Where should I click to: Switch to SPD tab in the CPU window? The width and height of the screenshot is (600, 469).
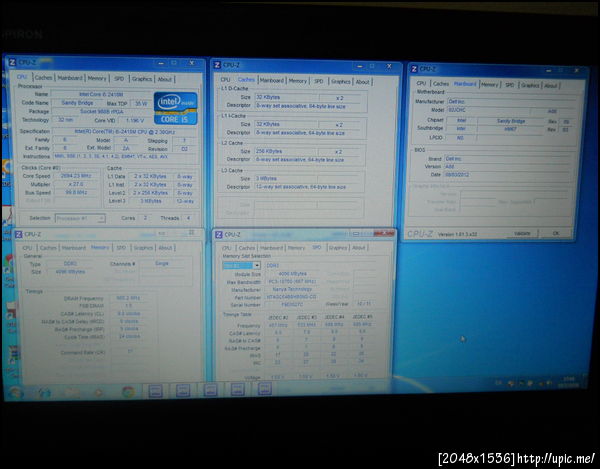pyautogui.click(x=119, y=79)
